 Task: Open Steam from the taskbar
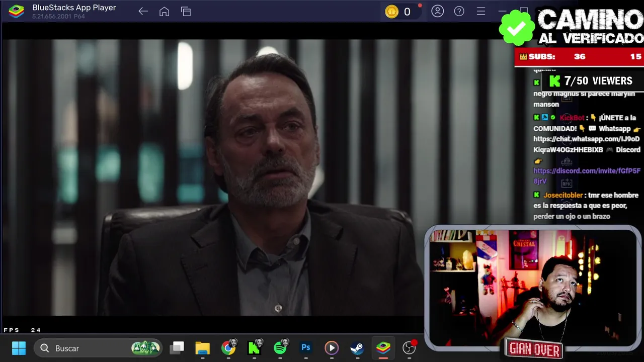357,348
